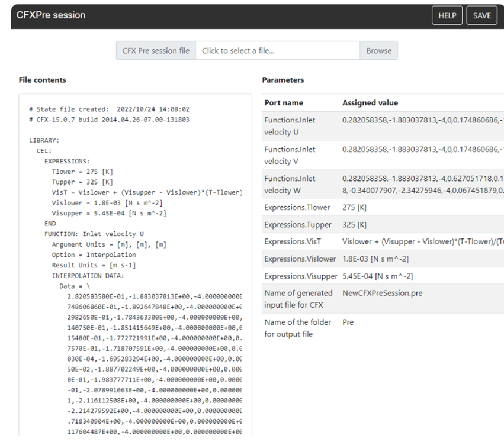Click the 'Option = Interpolation' line in file contents
The width and height of the screenshot is (504, 442).
[94, 254]
